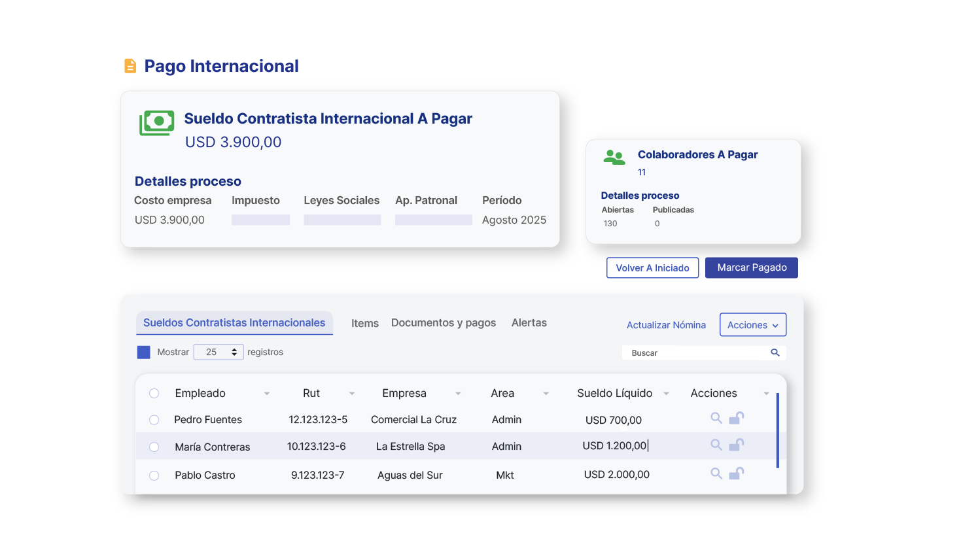980x548 pixels.
Task: Click the green money bills icon
Action: coord(157,123)
